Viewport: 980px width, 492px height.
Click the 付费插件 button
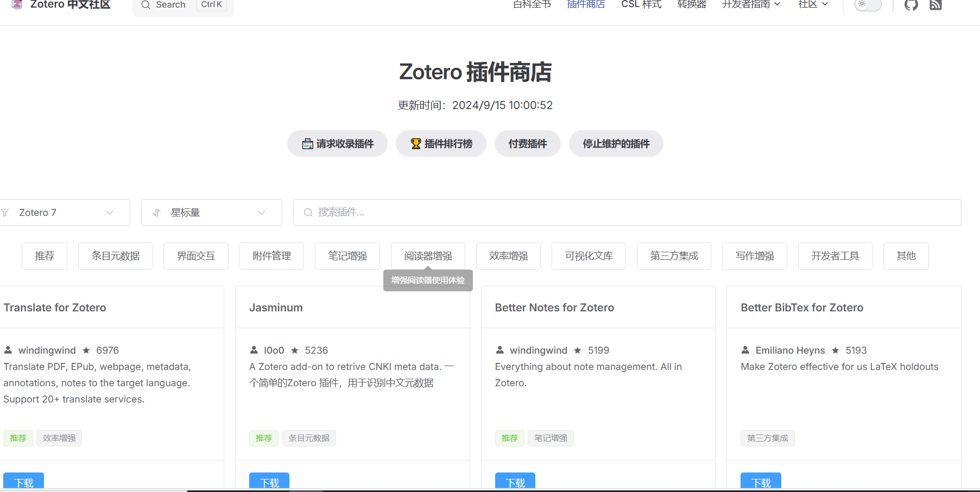[x=527, y=144]
